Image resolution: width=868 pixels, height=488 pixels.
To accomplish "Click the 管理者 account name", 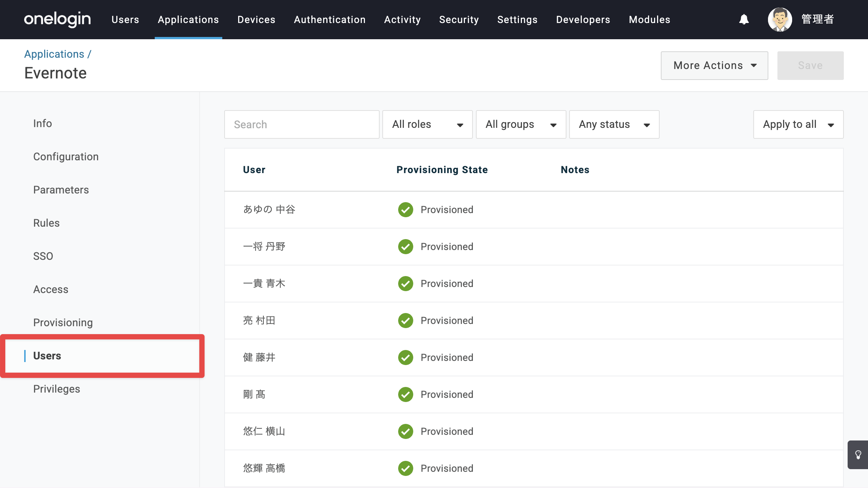I will tap(817, 19).
